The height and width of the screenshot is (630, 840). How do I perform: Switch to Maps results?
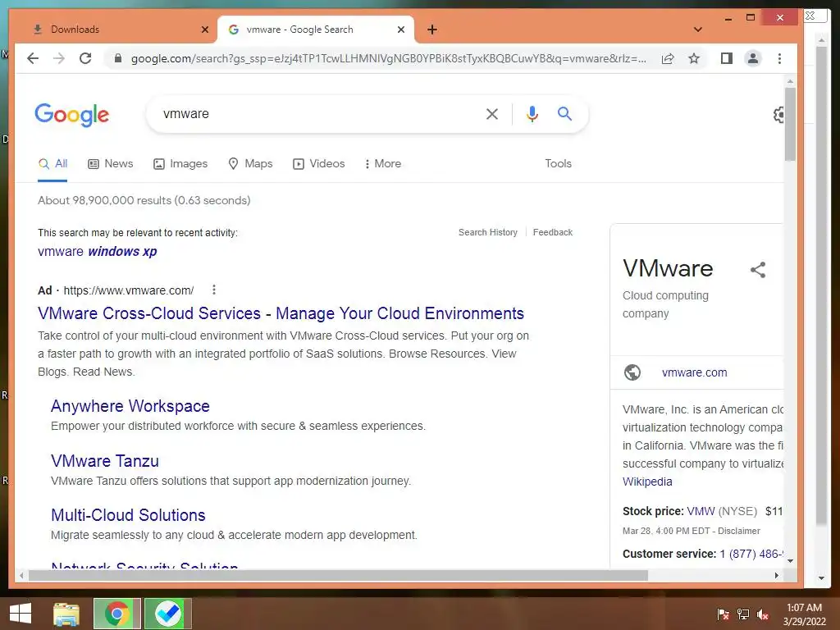pyautogui.click(x=250, y=164)
